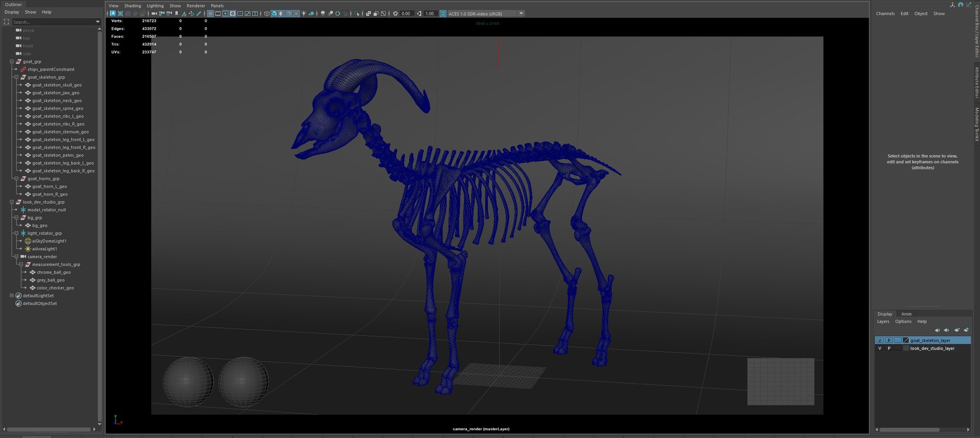Toggle playback P of goat_skeleton_layer

click(889, 340)
